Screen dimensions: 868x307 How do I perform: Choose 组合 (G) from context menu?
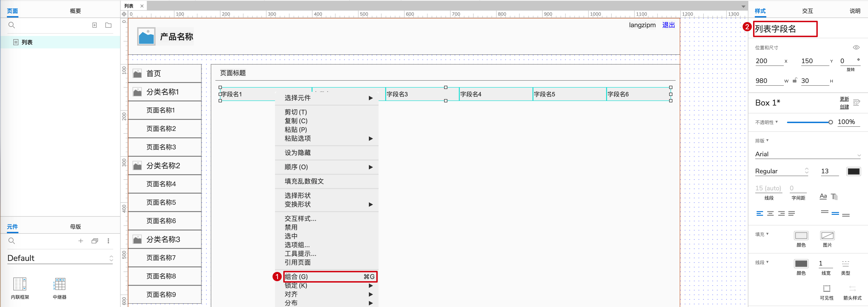point(330,277)
